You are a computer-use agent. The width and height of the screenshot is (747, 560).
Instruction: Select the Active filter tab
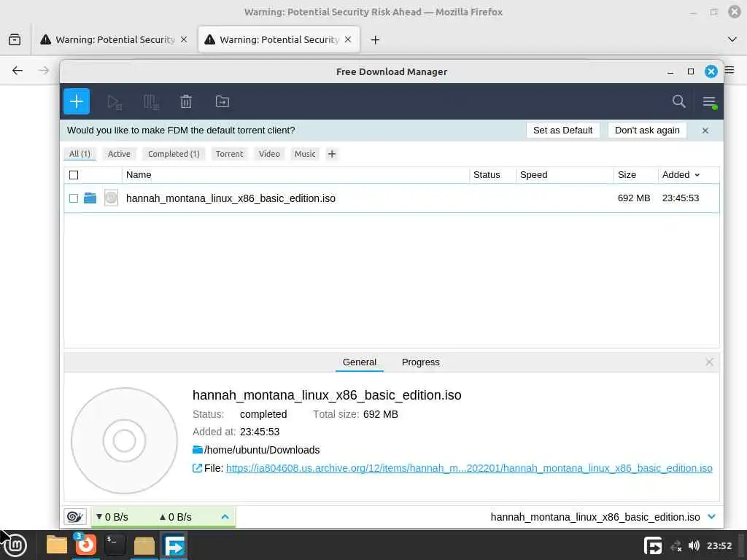(119, 154)
